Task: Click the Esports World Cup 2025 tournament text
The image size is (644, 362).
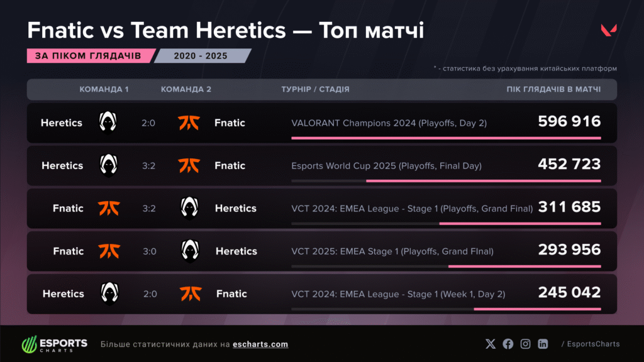Action: pos(386,166)
